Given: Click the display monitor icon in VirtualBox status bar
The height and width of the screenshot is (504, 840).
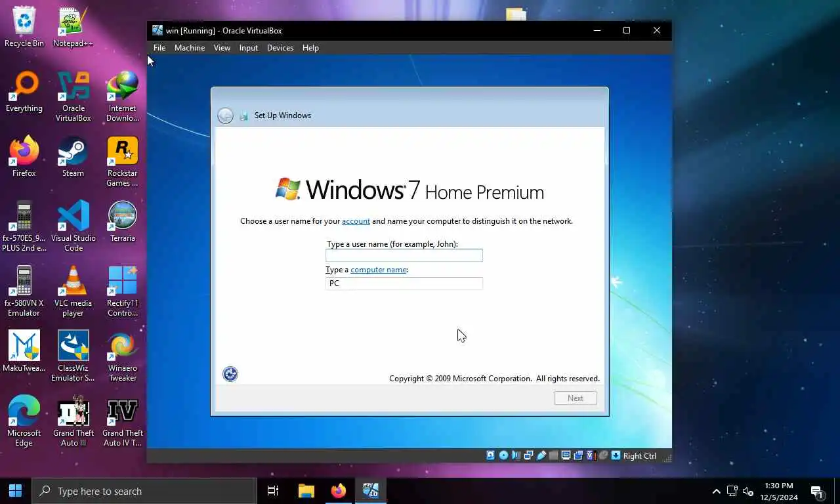Looking at the screenshot, I should [x=566, y=455].
